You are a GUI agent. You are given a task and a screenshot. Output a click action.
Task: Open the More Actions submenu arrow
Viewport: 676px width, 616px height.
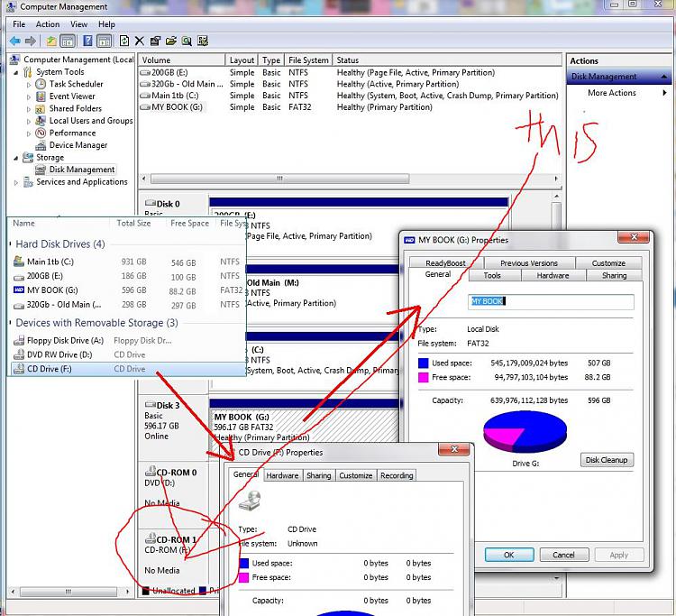tap(664, 93)
